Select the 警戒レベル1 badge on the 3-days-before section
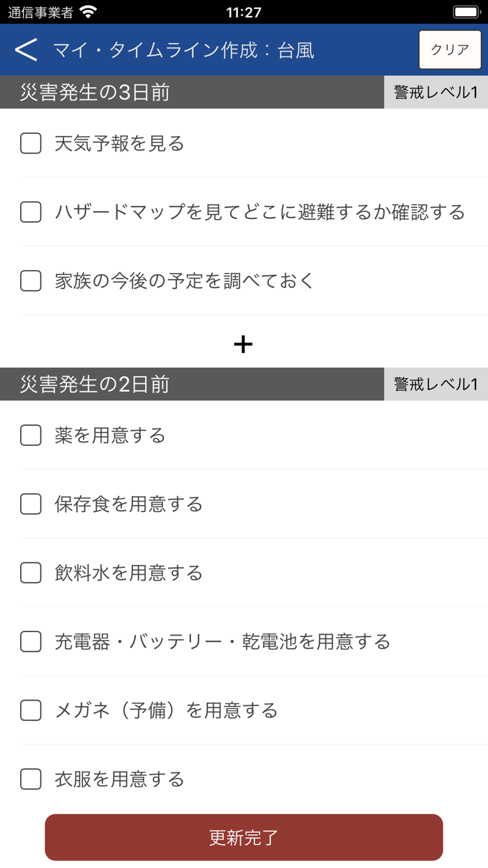This screenshot has width=488, height=868. pyautogui.click(x=434, y=93)
